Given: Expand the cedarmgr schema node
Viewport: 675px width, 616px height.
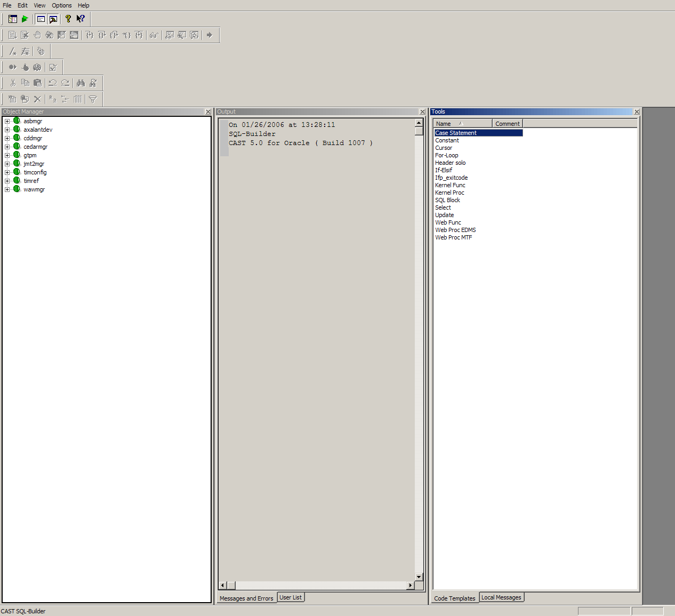Looking at the screenshot, I should coord(7,147).
